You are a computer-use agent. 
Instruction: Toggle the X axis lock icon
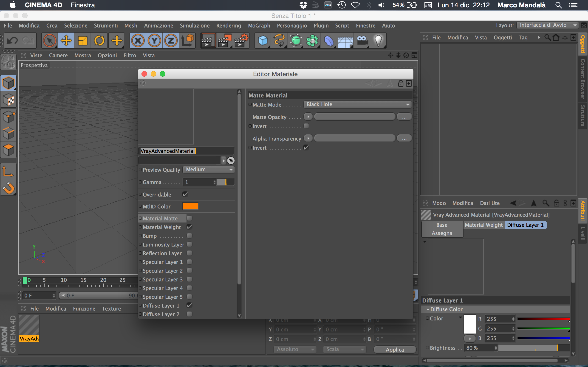(138, 41)
